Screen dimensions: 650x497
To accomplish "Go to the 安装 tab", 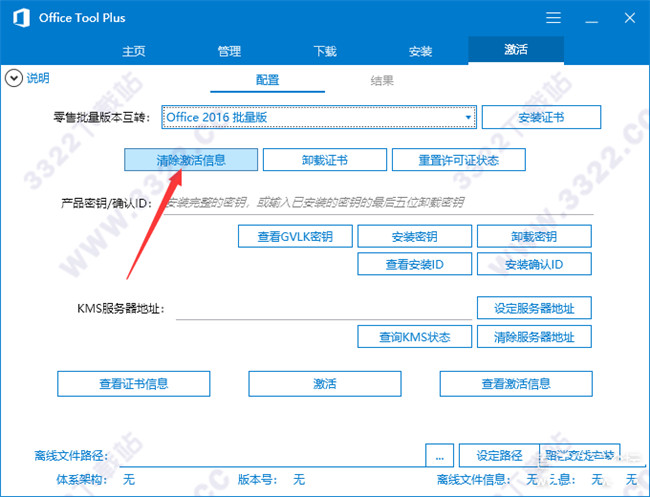I will click(x=420, y=51).
